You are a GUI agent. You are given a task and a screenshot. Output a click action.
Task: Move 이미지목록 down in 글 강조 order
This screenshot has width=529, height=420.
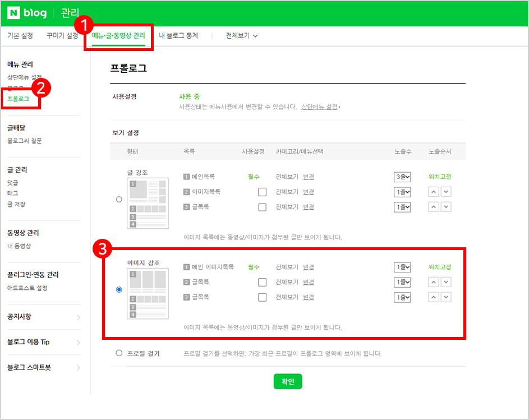tap(446, 192)
